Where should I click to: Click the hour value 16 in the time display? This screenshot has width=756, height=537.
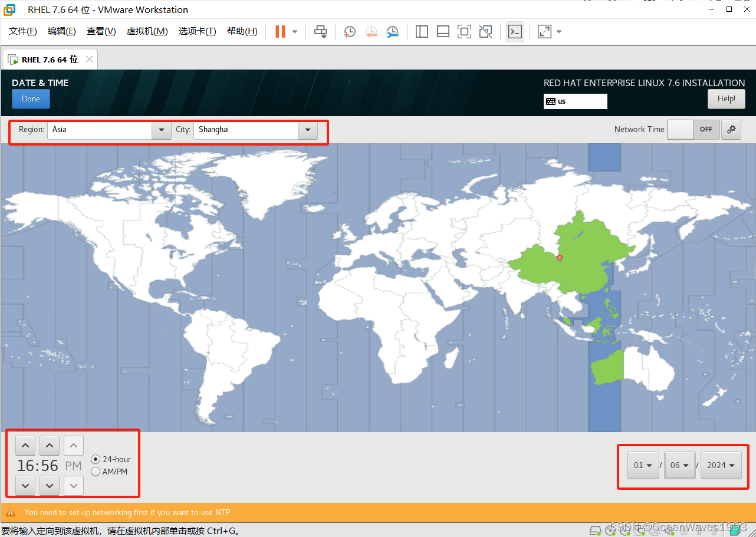[x=25, y=466]
